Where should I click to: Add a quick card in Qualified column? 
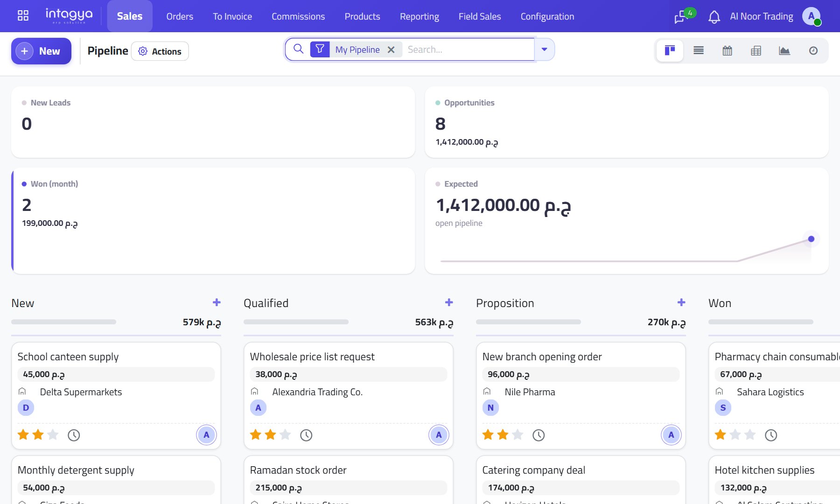449,302
